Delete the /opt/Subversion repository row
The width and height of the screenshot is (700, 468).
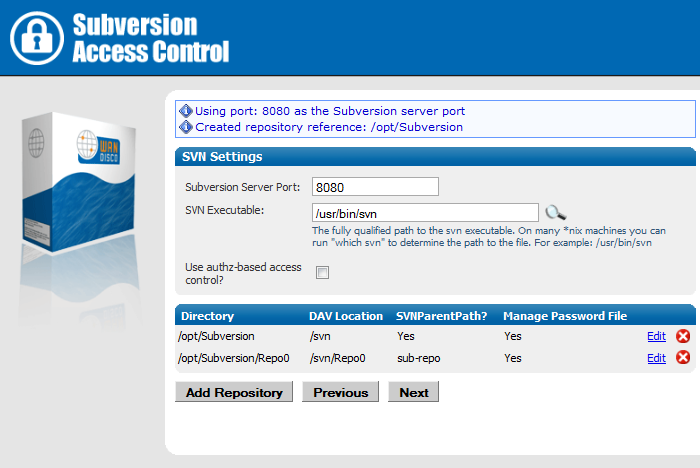pos(683,336)
